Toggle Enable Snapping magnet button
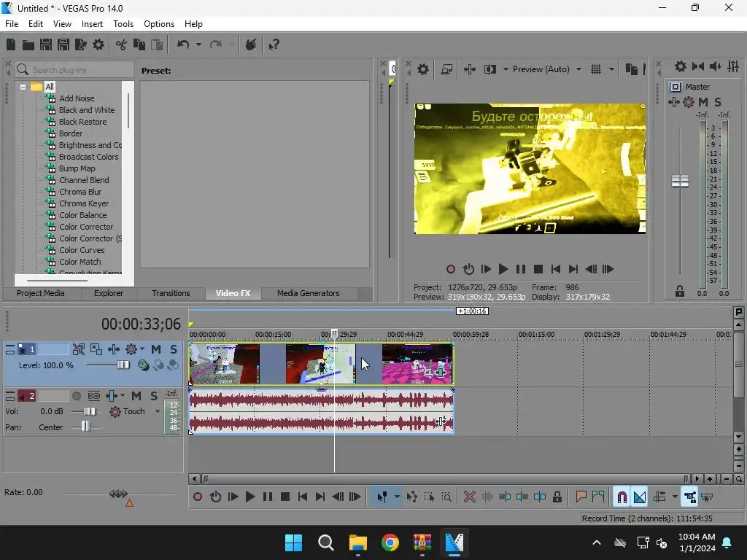Viewport: 747px width, 560px height. tap(622, 497)
